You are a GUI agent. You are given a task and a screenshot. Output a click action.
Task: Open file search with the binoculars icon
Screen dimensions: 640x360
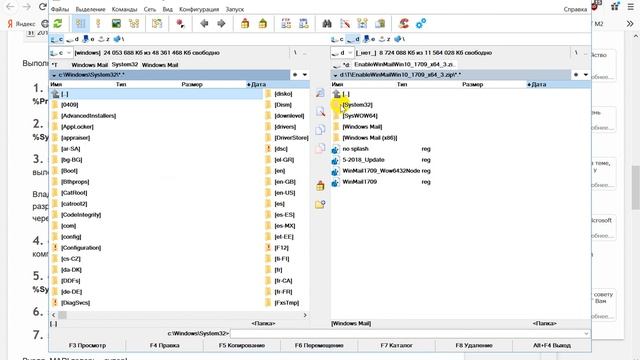click(x=327, y=24)
